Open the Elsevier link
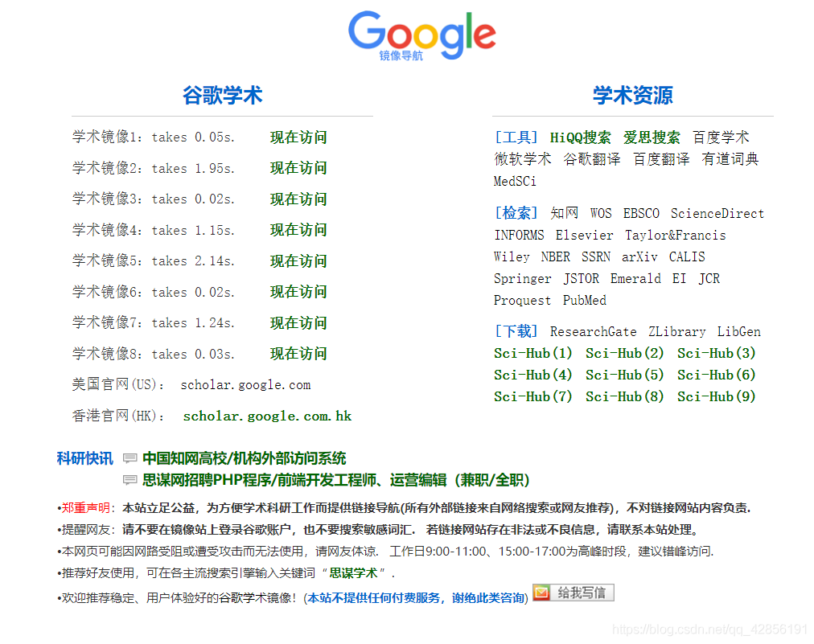Image resolution: width=814 pixels, height=644 pixels. (584, 235)
